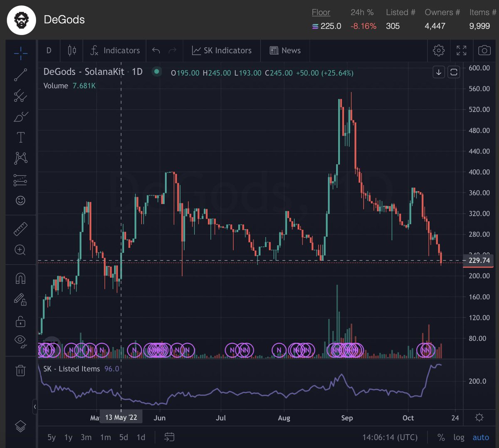Click the Floor column header link

(321, 12)
